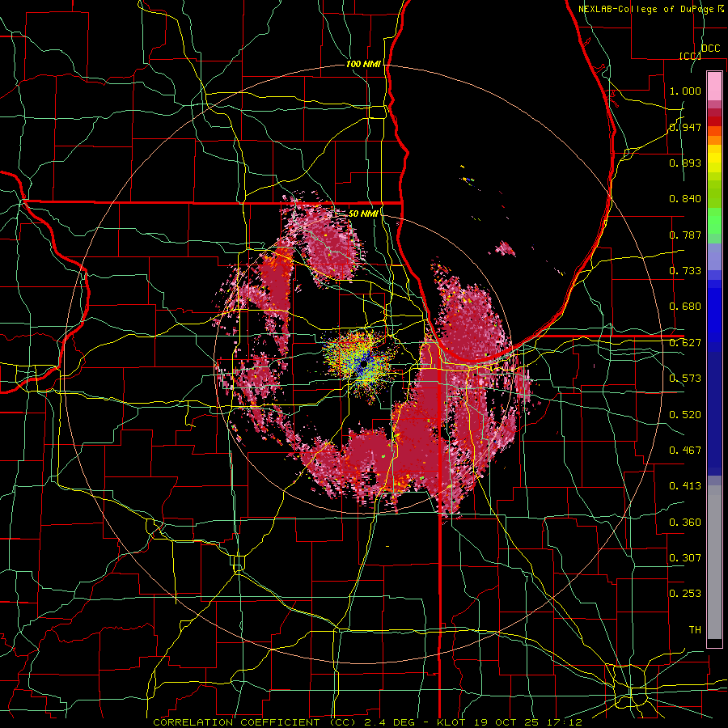Select the 0.467 legend value
The height and width of the screenshot is (728, 728).
click(x=685, y=451)
